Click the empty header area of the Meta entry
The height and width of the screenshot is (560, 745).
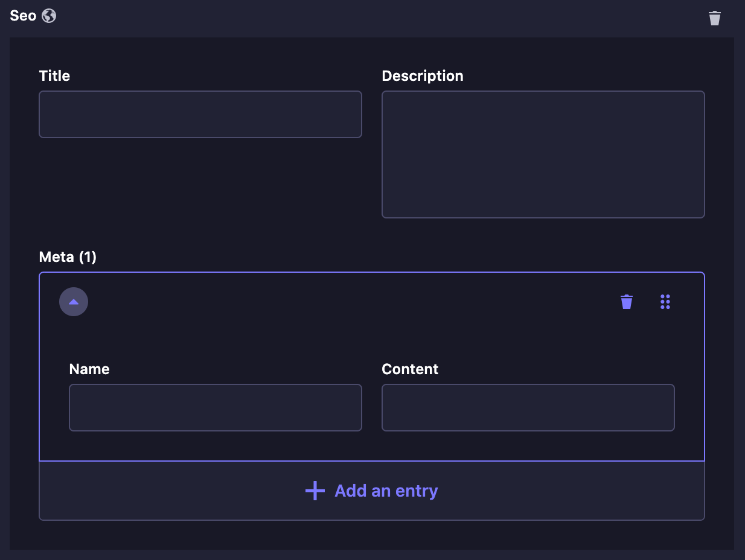coord(350,302)
